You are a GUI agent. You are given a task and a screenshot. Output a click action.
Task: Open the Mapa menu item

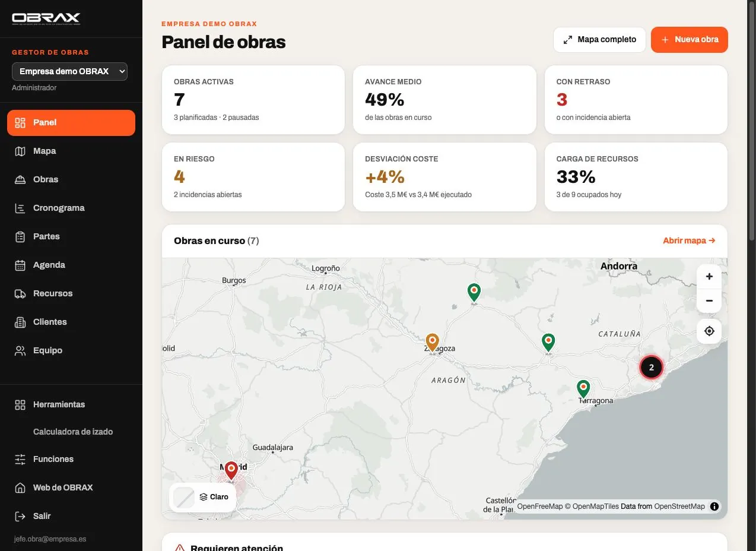pos(71,151)
